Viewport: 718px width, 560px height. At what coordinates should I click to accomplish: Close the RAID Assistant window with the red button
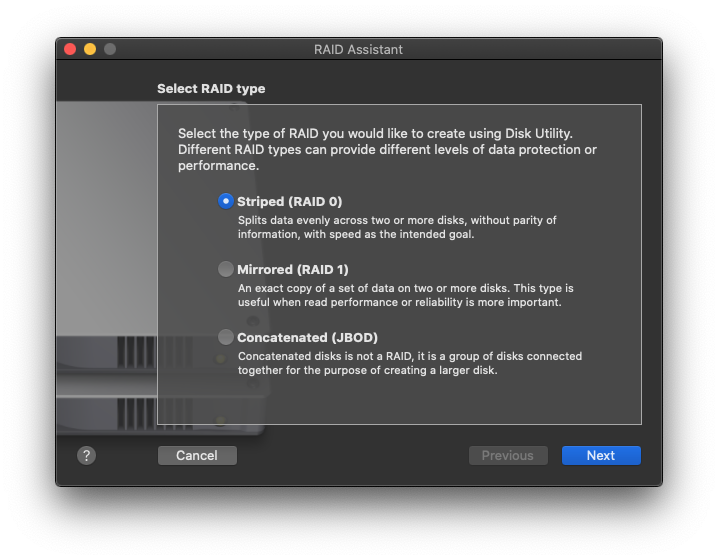pyautogui.click(x=70, y=49)
